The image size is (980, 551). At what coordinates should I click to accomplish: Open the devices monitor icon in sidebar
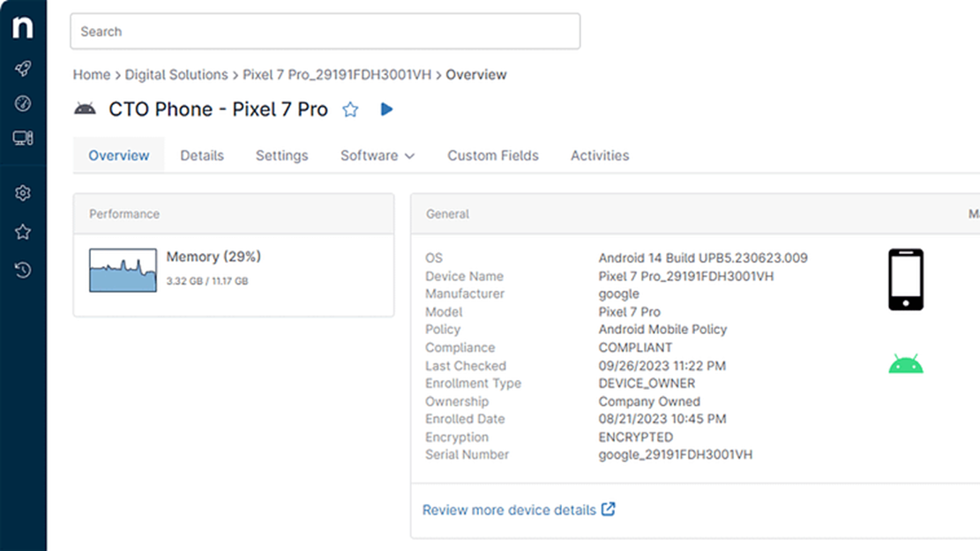[x=23, y=138]
